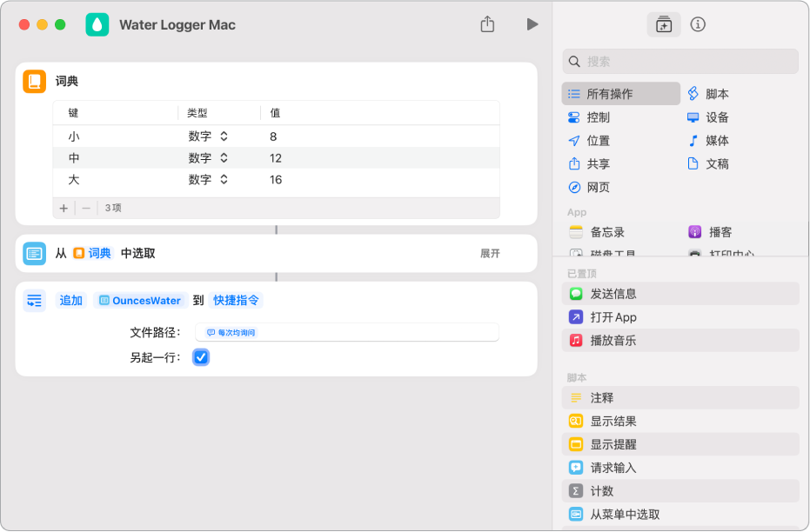Screen dimensions: 810x532
Task: Select the 文稿 category
Action: pyautogui.click(x=707, y=163)
